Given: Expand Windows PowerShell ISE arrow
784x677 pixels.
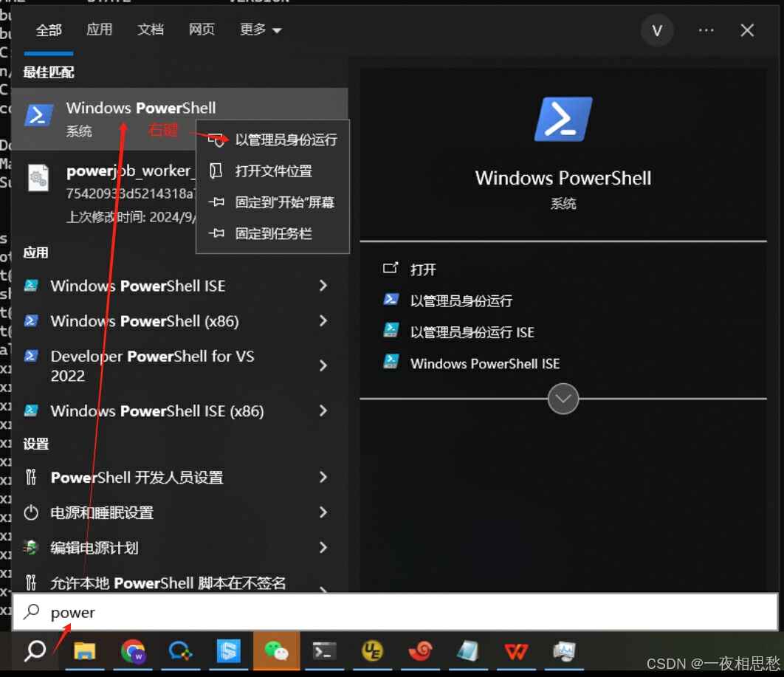Looking at the screenshot, I should [x=323, y=286].
